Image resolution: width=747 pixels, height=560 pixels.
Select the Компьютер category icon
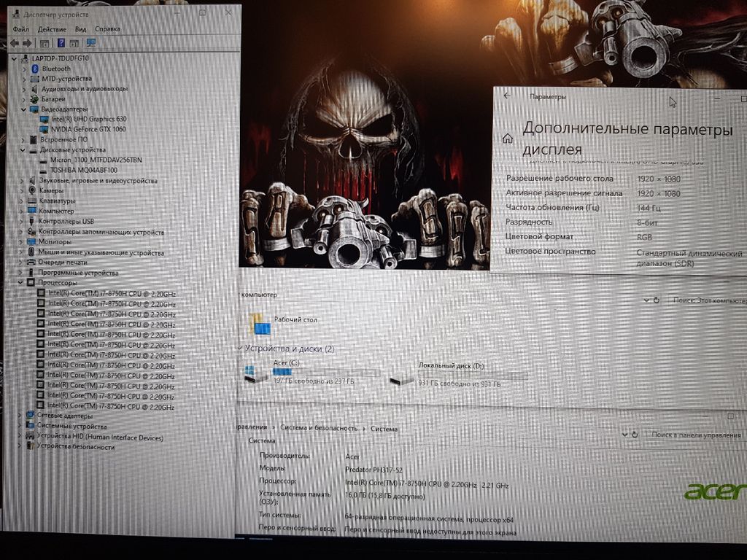coord(32,211)
